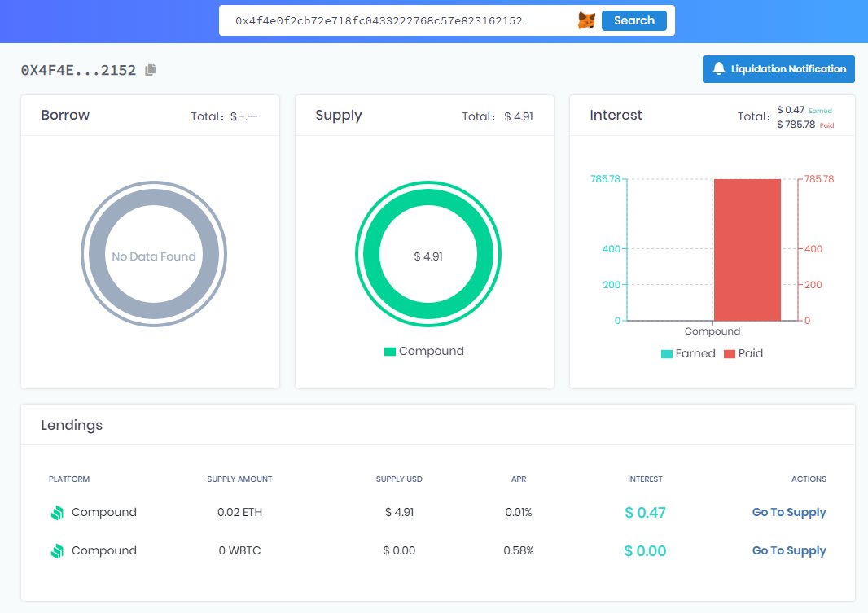
Task: Click the red Paid bar for Compound
Action: point(747,250)
